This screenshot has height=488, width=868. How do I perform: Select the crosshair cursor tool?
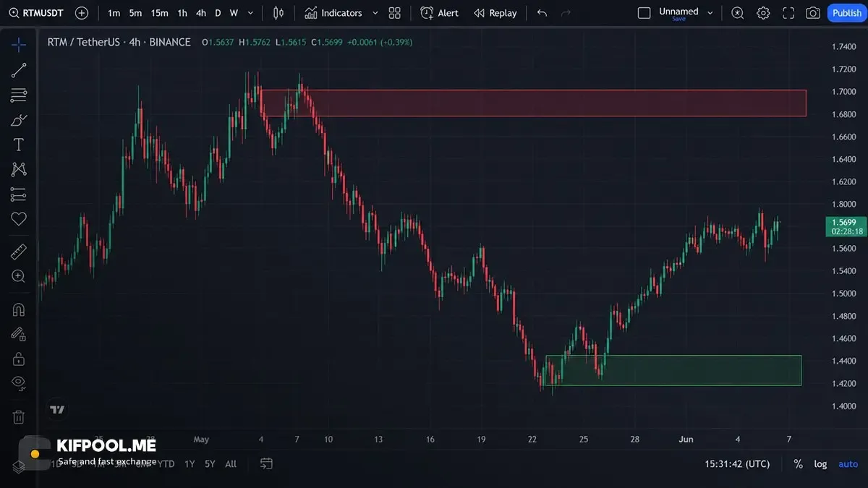(x=19, y=45)
